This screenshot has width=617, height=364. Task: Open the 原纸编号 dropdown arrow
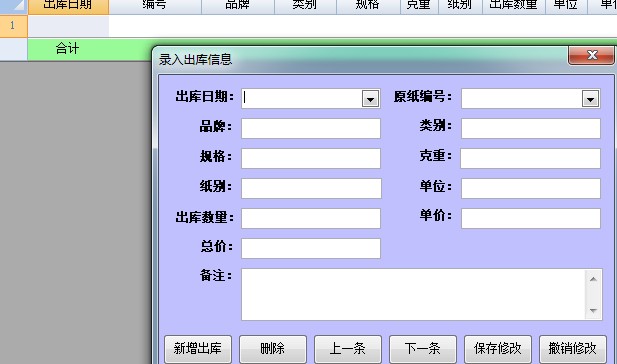(x=590, y=99)
